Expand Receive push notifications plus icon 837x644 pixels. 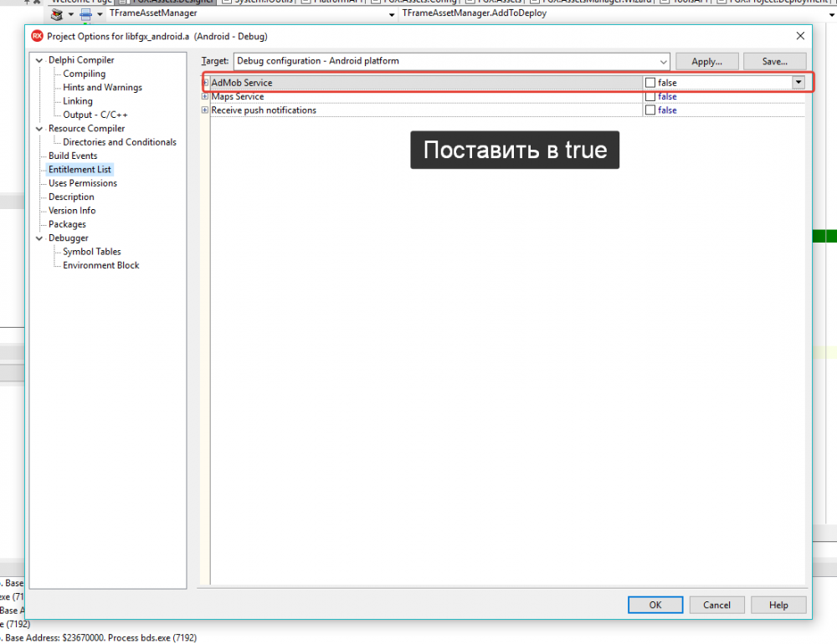pos(205,110)
